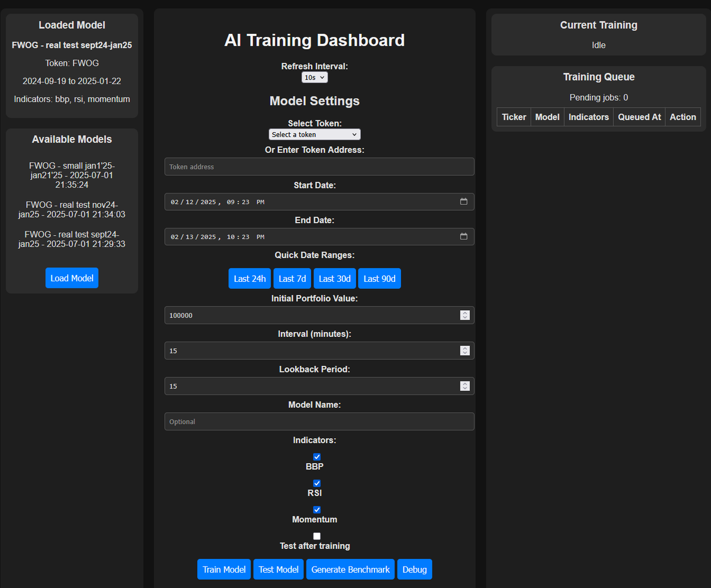Click the Lookback Period spinner arrows
This screenshot has height=588, width=711.
(465, 386)
